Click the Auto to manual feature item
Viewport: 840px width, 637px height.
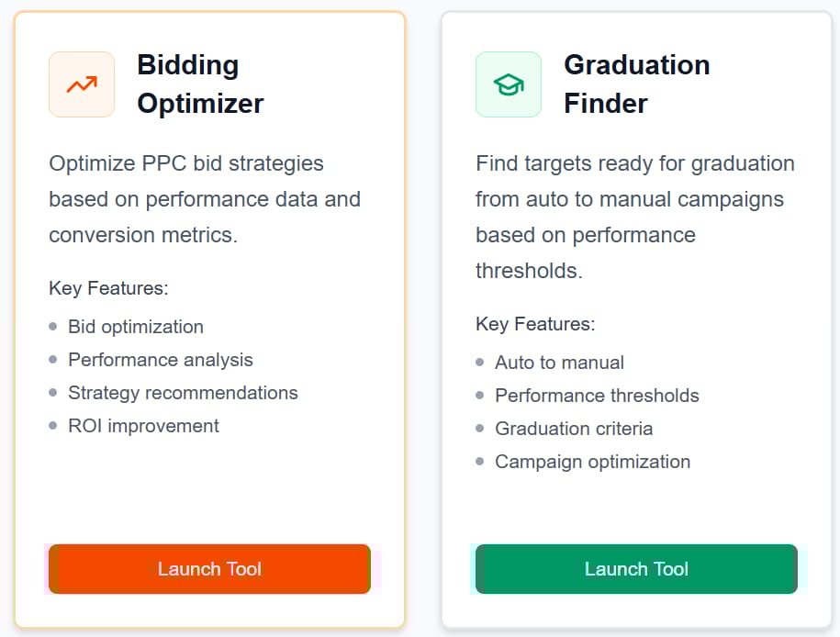tap(559, 363)
